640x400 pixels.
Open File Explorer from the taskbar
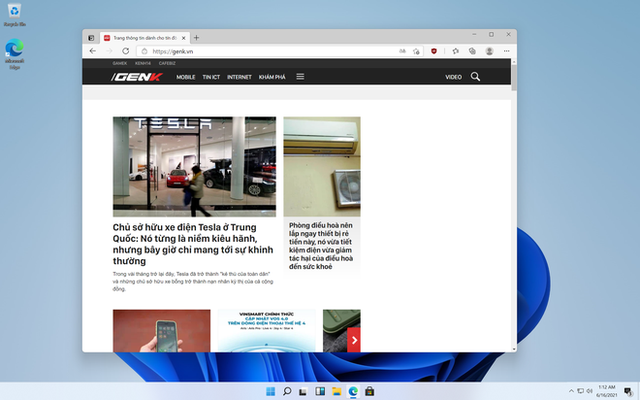[x=336, y=391]
